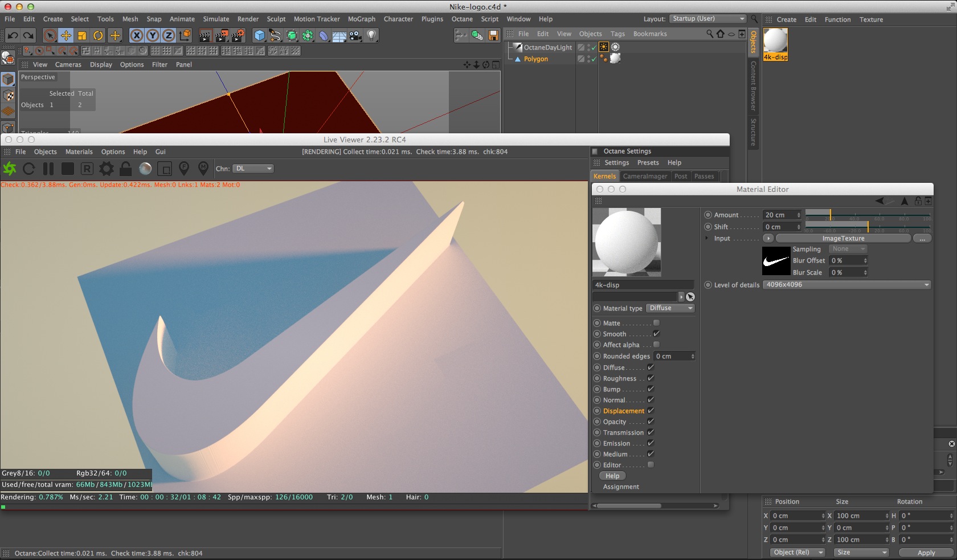Click the render region R icon
Image resolution: width=957 pixels, height=560 pixels.
(x=87, y=169)
